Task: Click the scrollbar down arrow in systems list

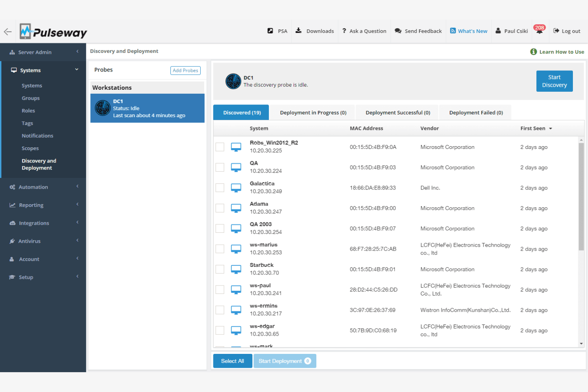Action: pos(581,344)
